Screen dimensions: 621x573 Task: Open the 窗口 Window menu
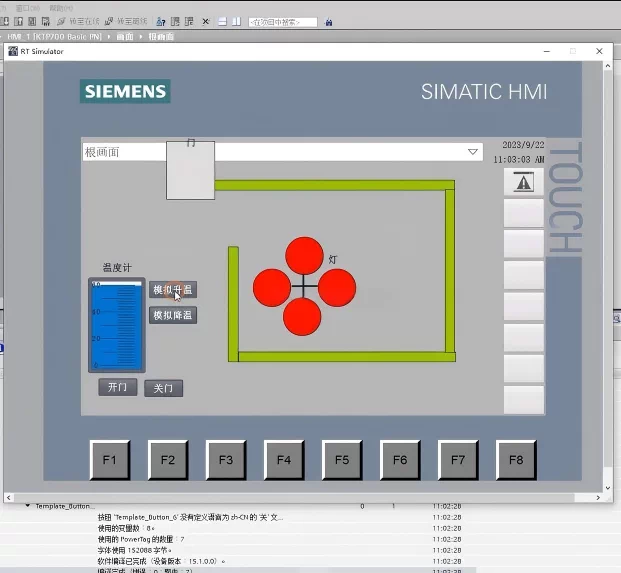tap(28, 8)
